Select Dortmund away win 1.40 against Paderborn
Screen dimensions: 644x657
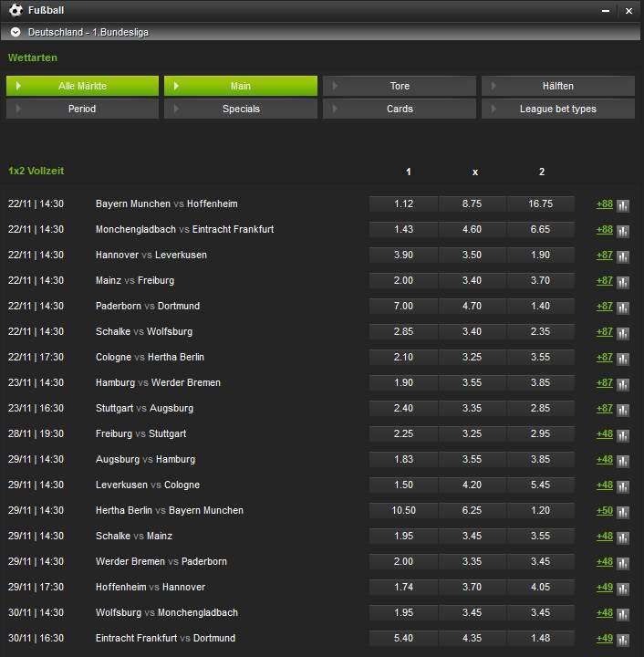pyautogui.click(x=541, y=307)
